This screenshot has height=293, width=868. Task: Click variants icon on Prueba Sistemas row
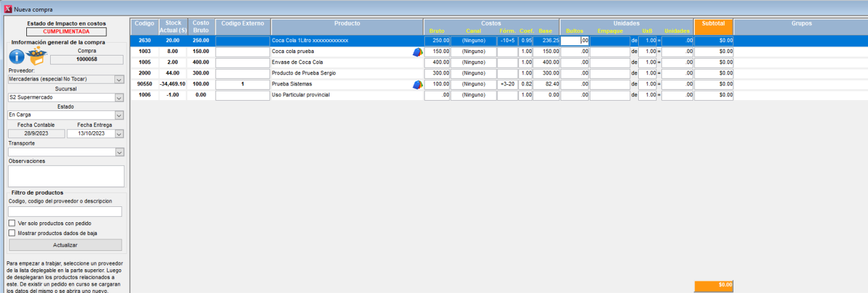pos(417,84)
